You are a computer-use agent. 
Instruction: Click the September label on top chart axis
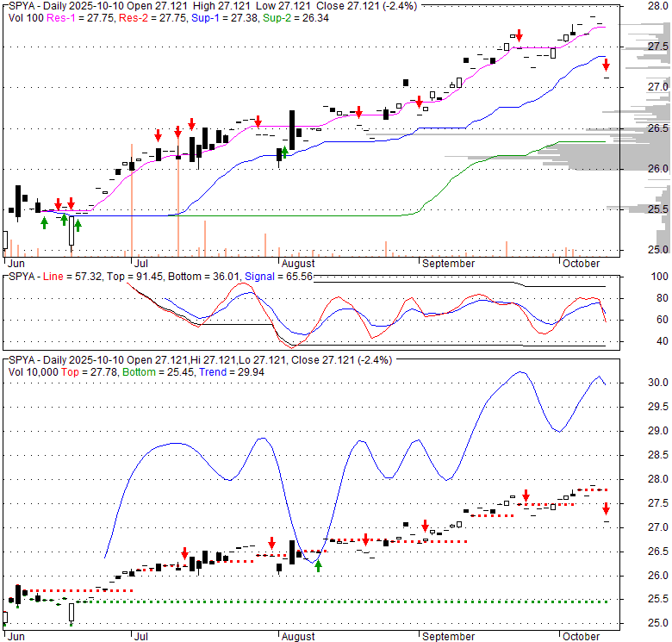(x=447, y=263)
